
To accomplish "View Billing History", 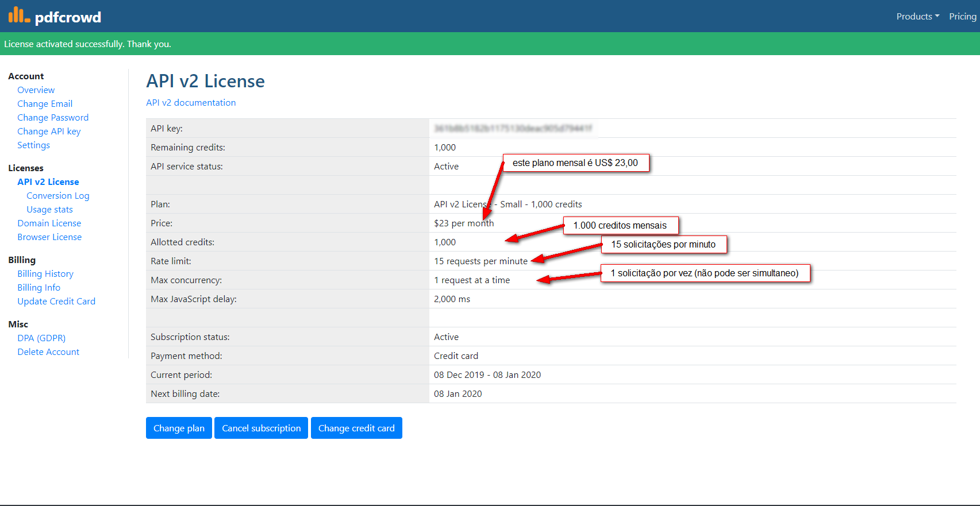I will 45,274.
